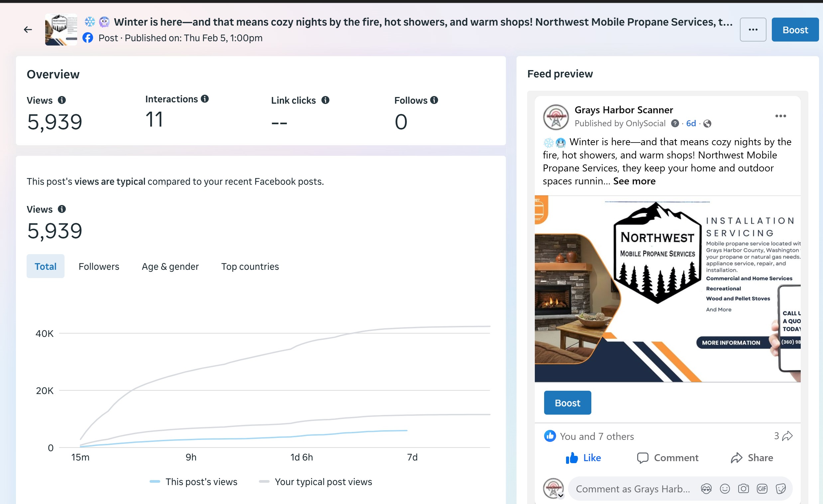Click the emoji smiley icon in comment box
This screenshot has height=504, width=823.
[x=725, y=489]
